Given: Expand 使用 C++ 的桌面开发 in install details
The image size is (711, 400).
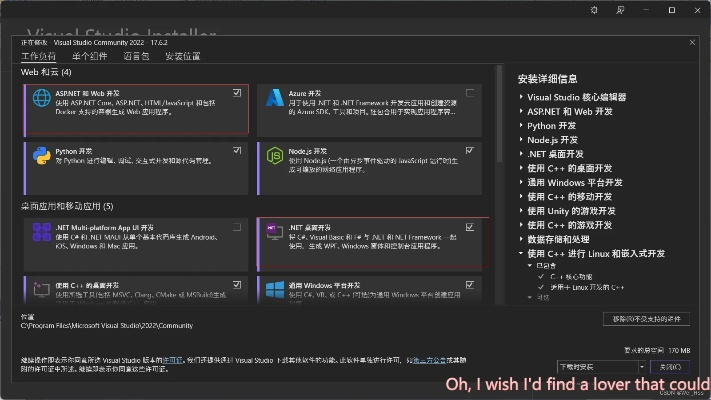Looking at the screenshot, I should [x=521, y=168].
